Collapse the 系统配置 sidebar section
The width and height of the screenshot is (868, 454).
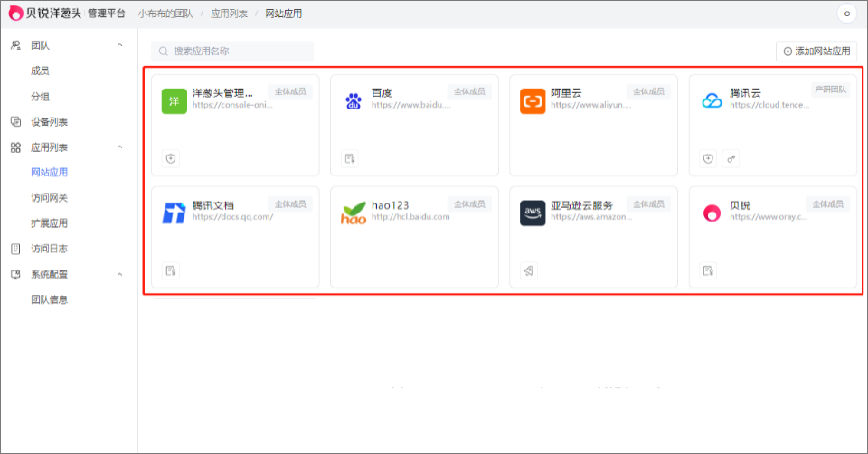pyautogui.click(x=120, y=274)
